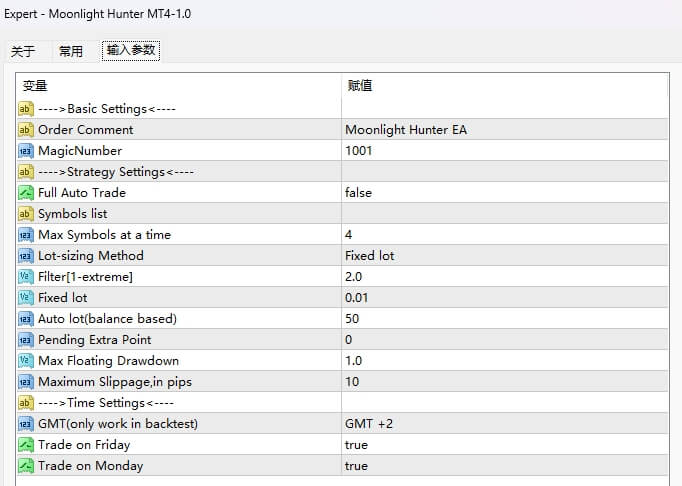Select the Max Floating Drawdown label
Screen dimensions: 682x486
[108, 361]
